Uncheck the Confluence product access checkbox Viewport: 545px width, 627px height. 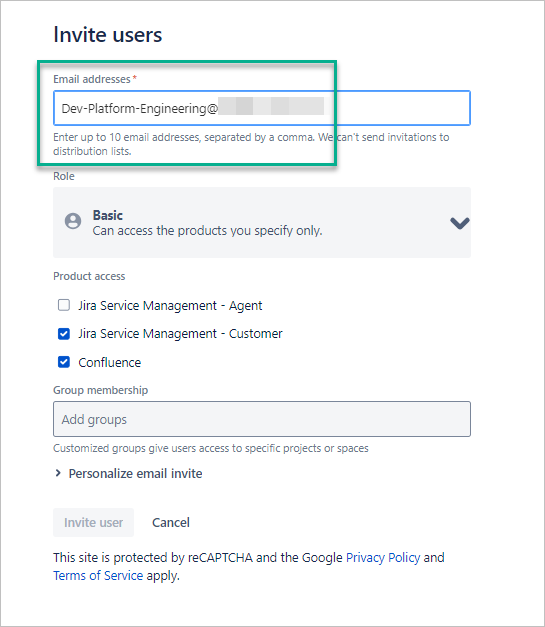[64, 362]
